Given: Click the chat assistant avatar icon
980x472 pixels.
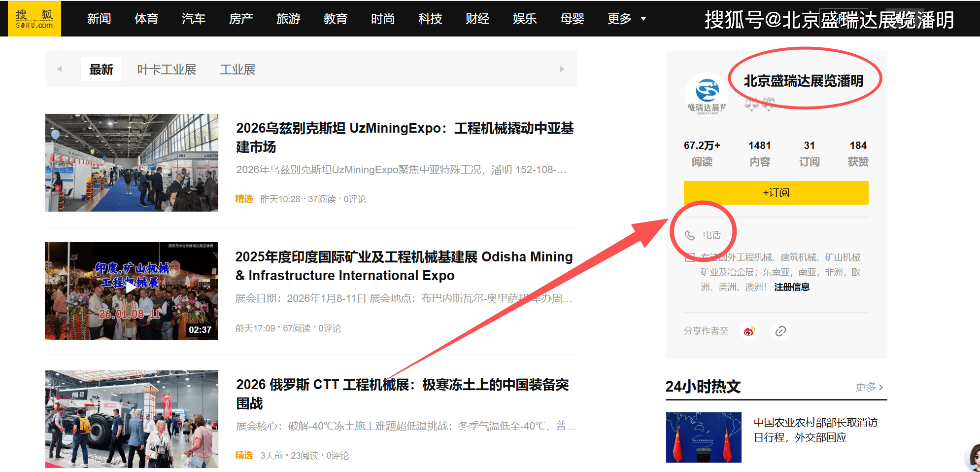Looking at the screenshot, I should click(974, 457).
